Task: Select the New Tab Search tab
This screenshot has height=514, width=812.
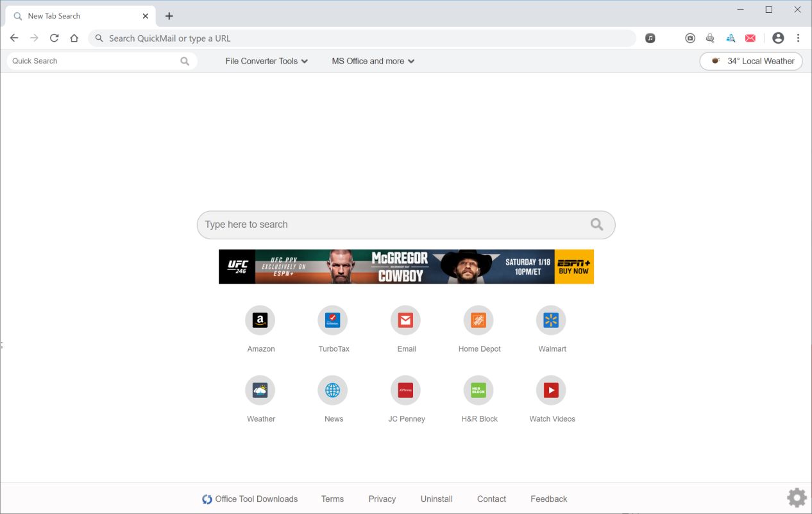Action: [80, 16]
